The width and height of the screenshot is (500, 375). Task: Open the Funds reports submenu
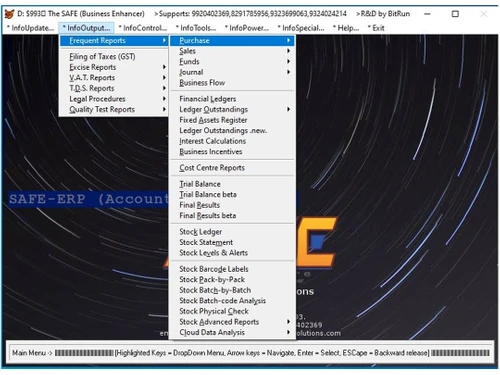pyautogui.click(x=232, y=62)
